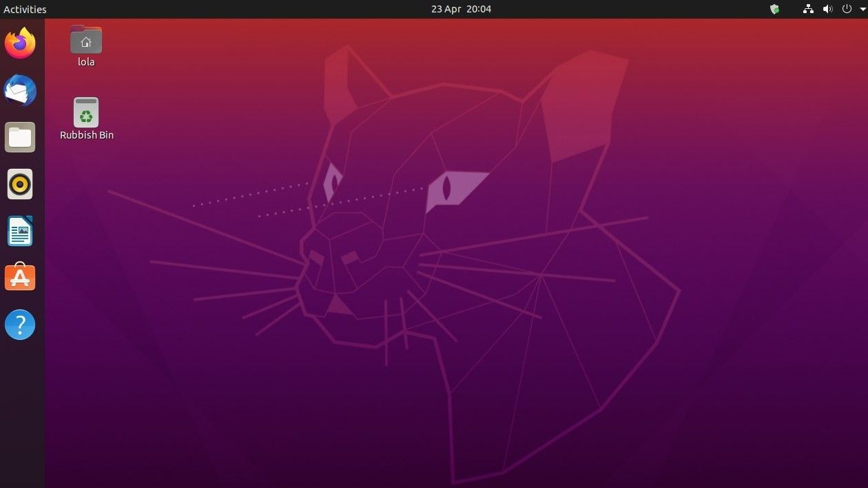
Task: Open the Activities overview
Action: pyautogui.click(x=23, y=9)
